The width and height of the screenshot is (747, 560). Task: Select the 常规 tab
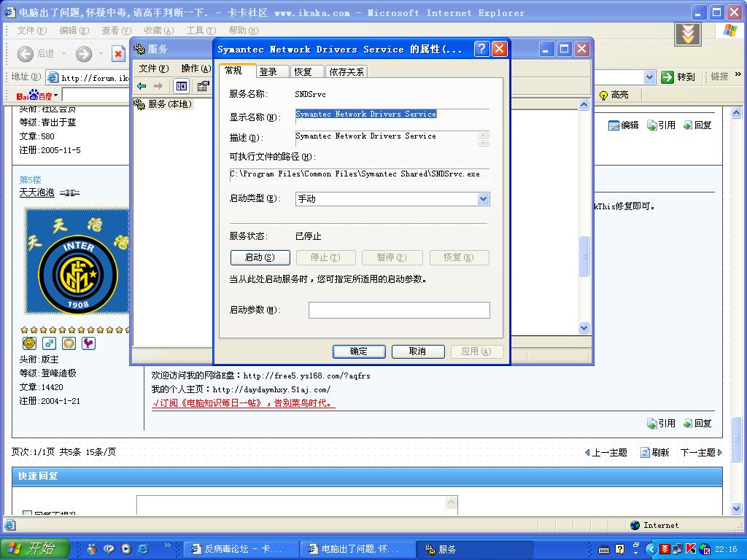pos(237,71)
